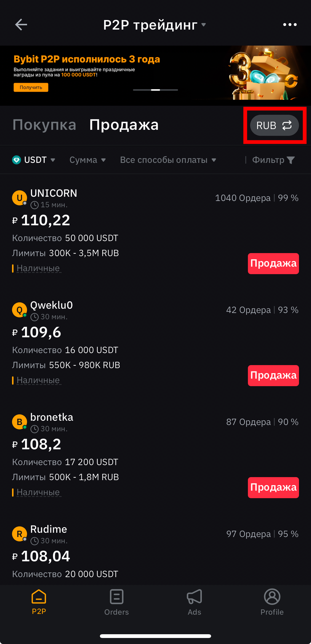Image resolution: width=311 pixels, height=644 pixels.
Task: Switch to the Покупка tab
Action: pos(44,125)
